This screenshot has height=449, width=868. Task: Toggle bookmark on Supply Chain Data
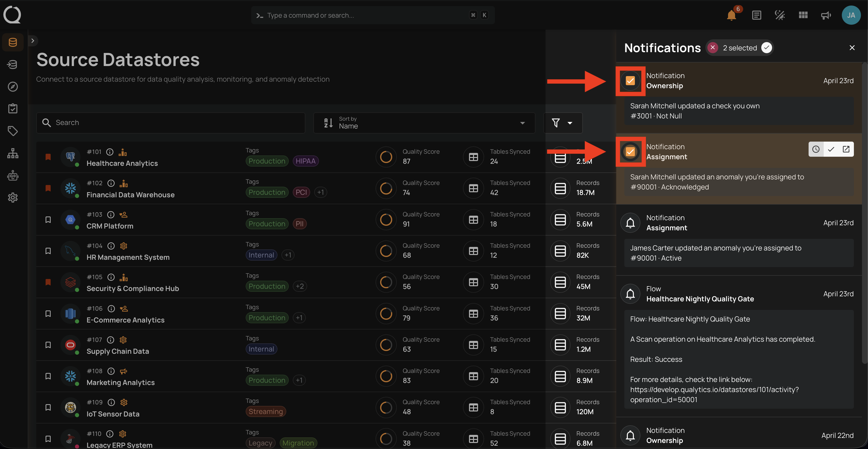point(48,345)
